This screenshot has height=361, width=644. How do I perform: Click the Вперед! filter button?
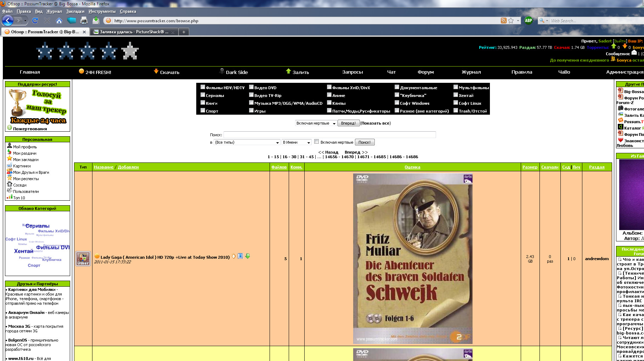[348, 123]
